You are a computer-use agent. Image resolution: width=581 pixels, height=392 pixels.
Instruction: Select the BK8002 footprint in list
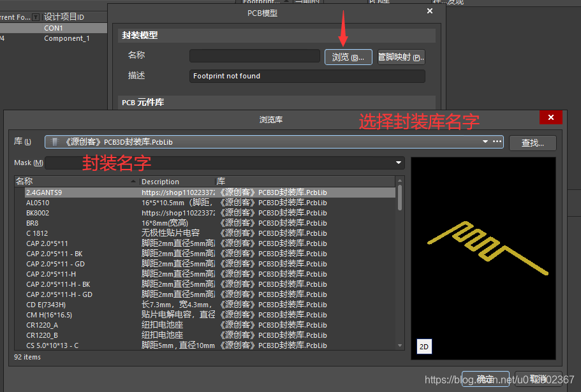tap(38, 213)
